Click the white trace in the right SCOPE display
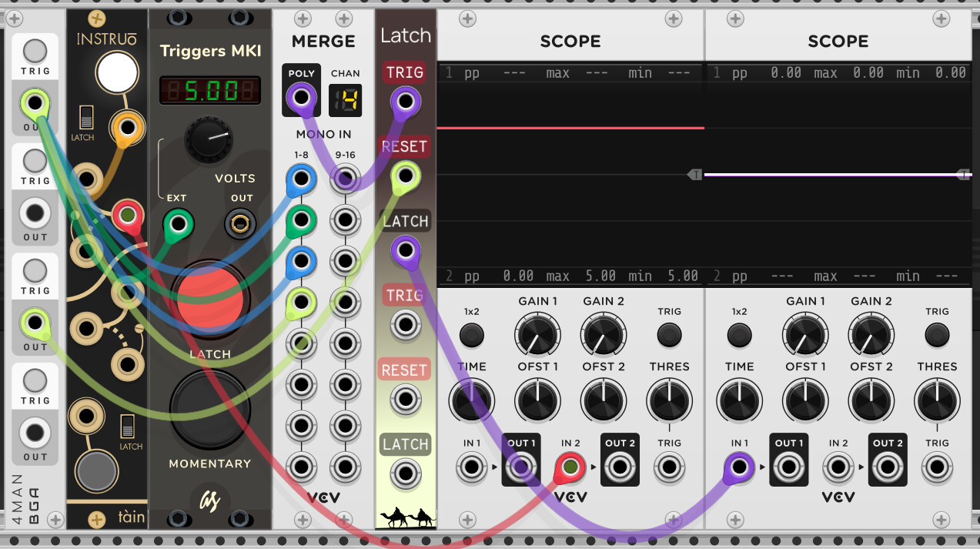980x549 pixels. (x=838, y=175)
